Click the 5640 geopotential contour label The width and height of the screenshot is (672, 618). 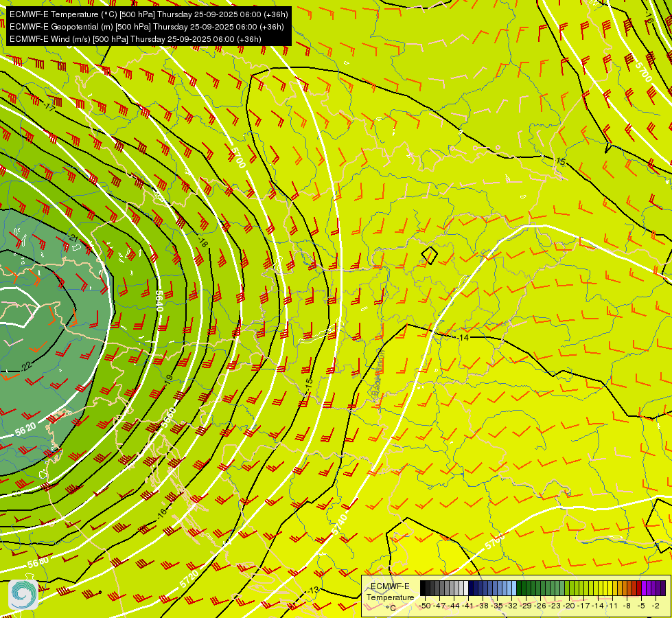point(159,301)
